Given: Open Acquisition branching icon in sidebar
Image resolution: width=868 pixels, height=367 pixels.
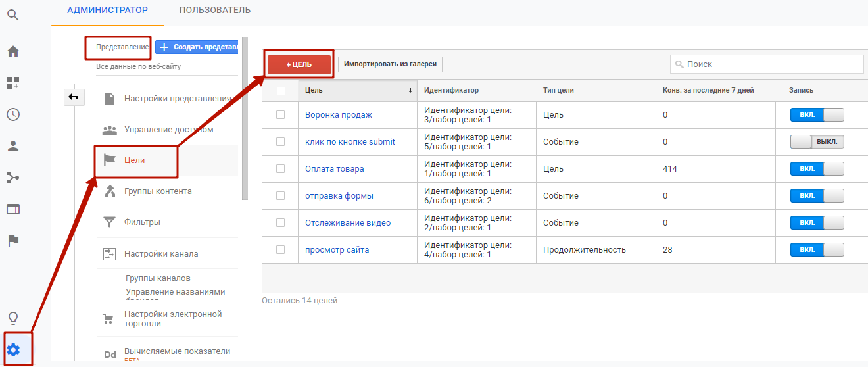Looking at the screenshot, I should tap(13, 178).
